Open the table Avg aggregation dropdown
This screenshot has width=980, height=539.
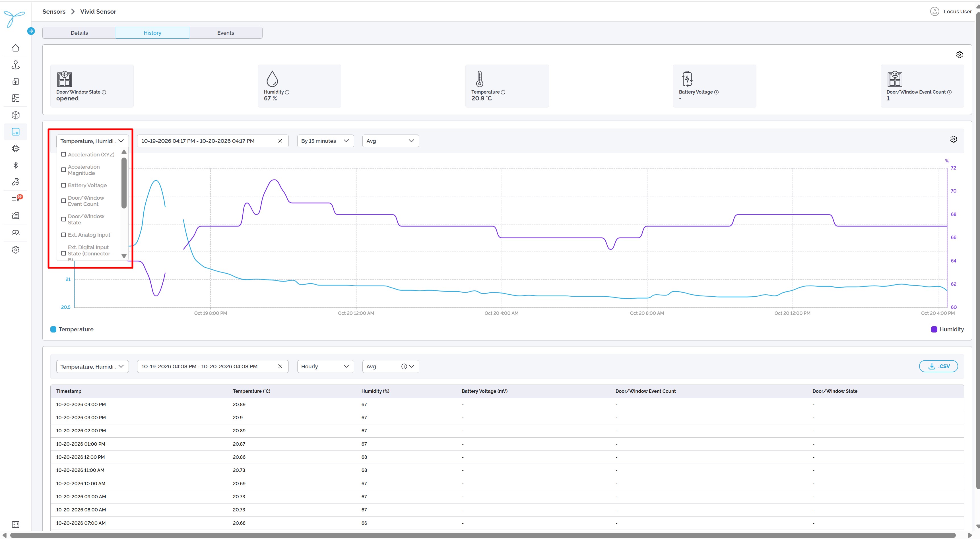point(390,366)
